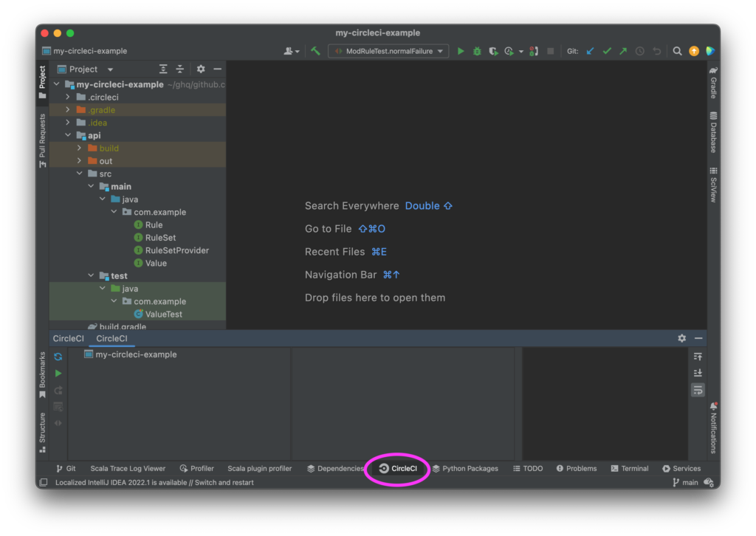
Task: Expand the .idea folder
Action: pyautogui.click(x=68, y=123)
